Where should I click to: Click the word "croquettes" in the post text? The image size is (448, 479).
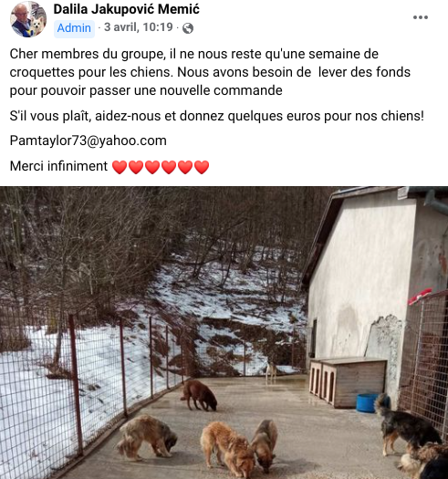pos(42,73)
